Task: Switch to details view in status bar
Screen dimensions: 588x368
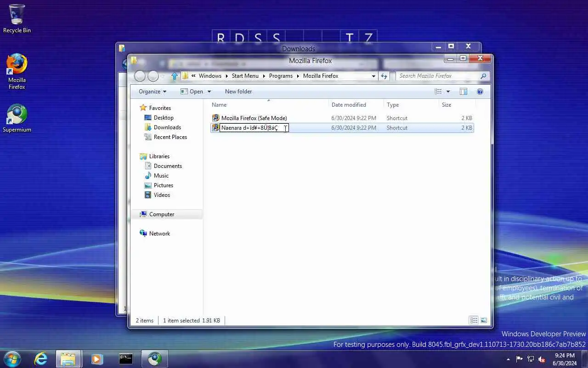Action: (474, 320)
